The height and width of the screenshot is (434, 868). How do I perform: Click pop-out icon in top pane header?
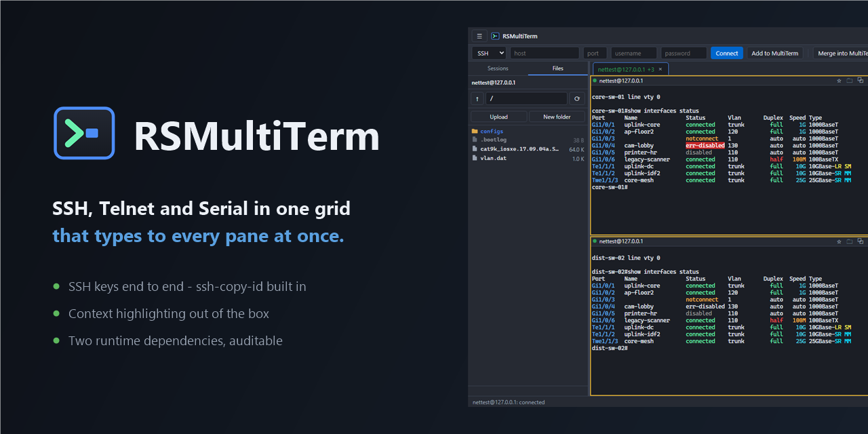click(861, 81)
